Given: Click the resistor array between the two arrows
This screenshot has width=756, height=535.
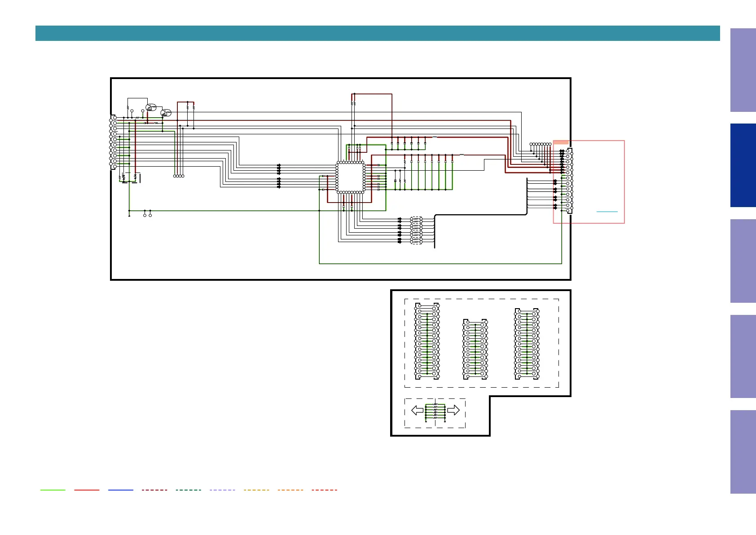Looking at the screenshot, I should coord(435,411).
